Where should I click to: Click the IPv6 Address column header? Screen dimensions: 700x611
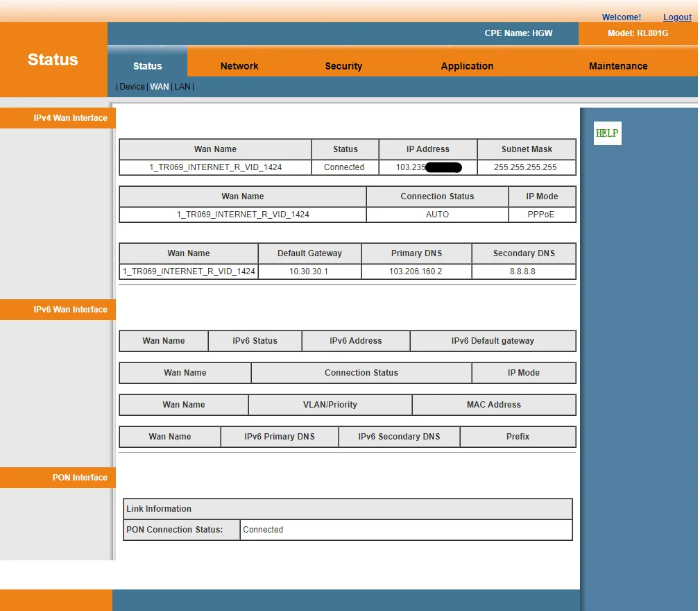click(355, 341)
